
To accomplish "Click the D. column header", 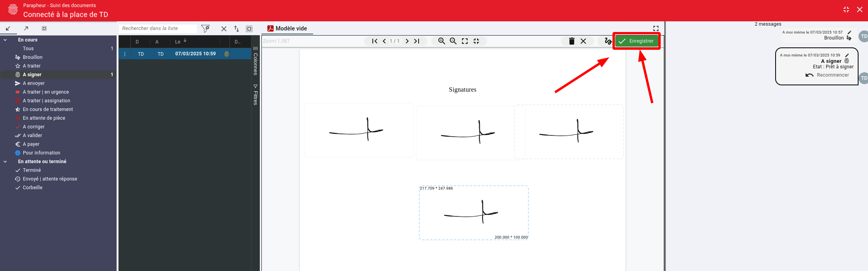I will [x=137, y=41].
